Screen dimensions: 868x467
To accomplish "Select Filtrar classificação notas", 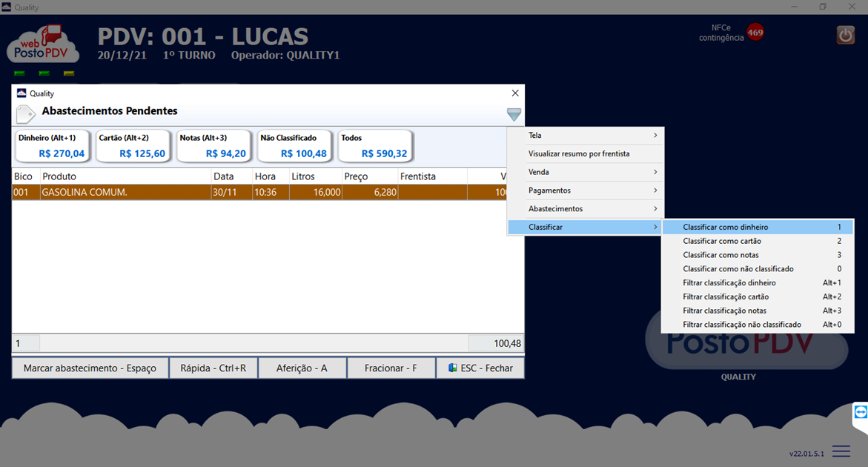I will [758, 311].
